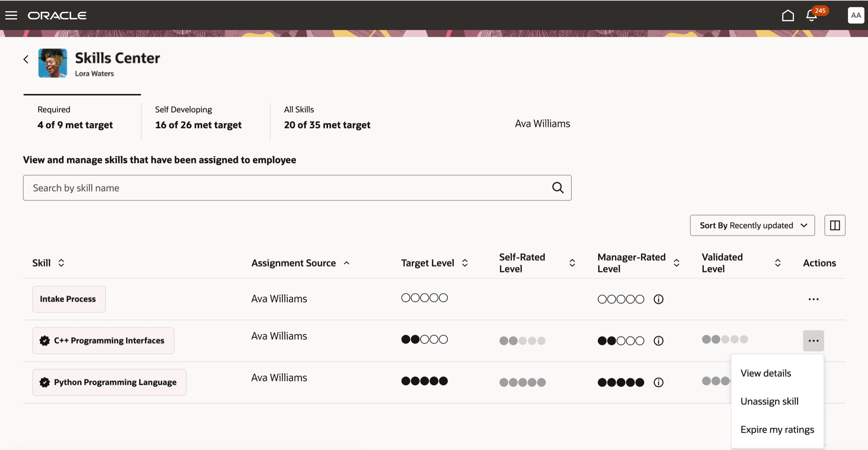Click the Skills Center heading
Viewport: 868px width, 450px height.
point(118,58)
